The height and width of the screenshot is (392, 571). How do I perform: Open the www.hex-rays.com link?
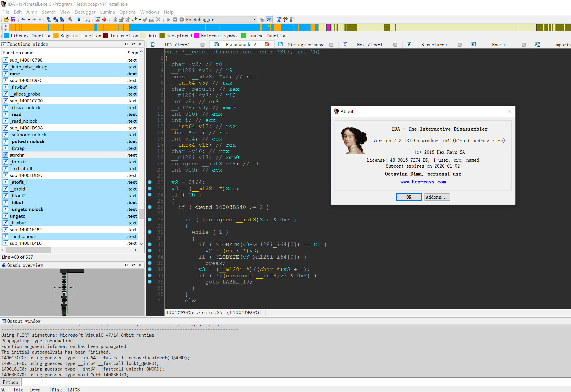tap(423, 182)
